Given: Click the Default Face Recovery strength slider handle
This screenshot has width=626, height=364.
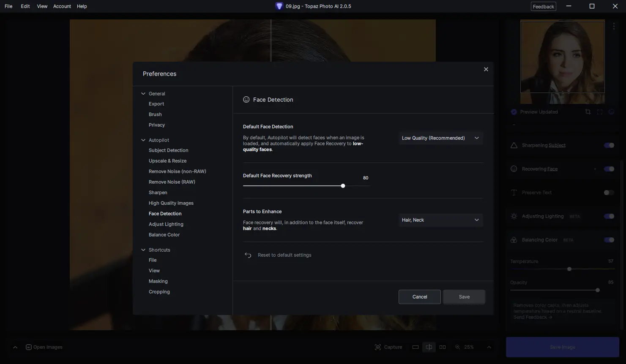Looking at the screenshot, I should [x=343, y=186].
